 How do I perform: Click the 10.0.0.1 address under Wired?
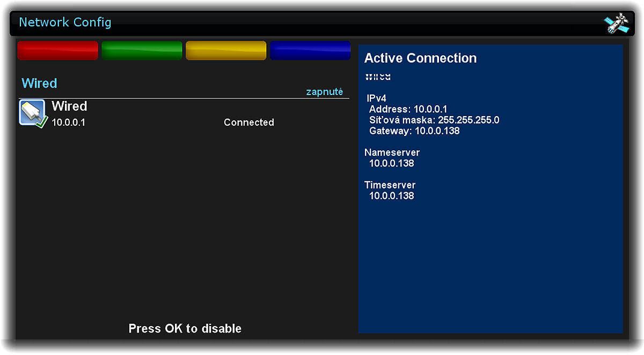(68, 122)
